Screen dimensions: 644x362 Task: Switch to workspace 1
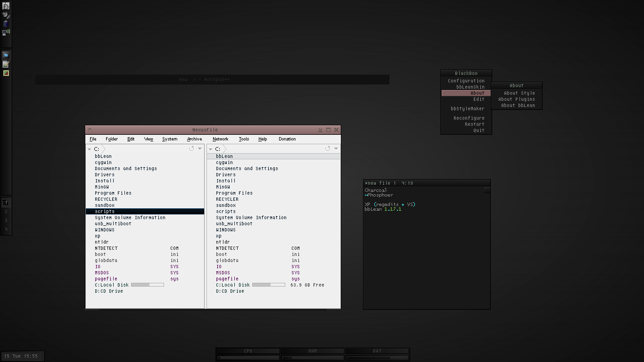(x=6, y=203)
